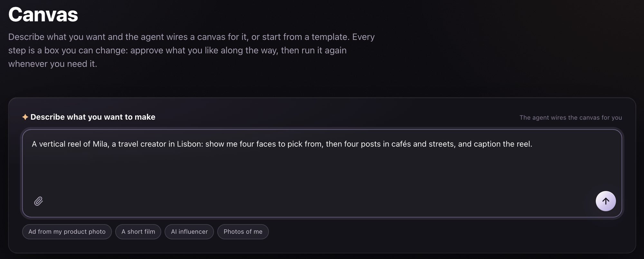Click the 'Describe what you want to make' label
This screenshot has width=644, height=259.
93,117
